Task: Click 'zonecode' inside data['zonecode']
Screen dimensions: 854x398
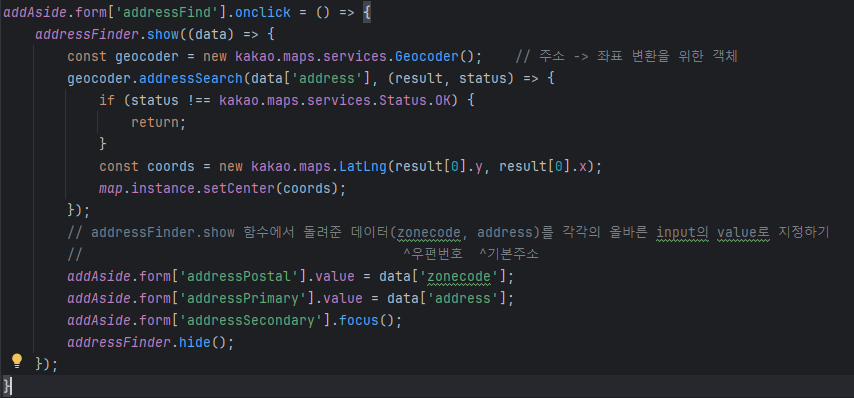Action: coord(459,277)
